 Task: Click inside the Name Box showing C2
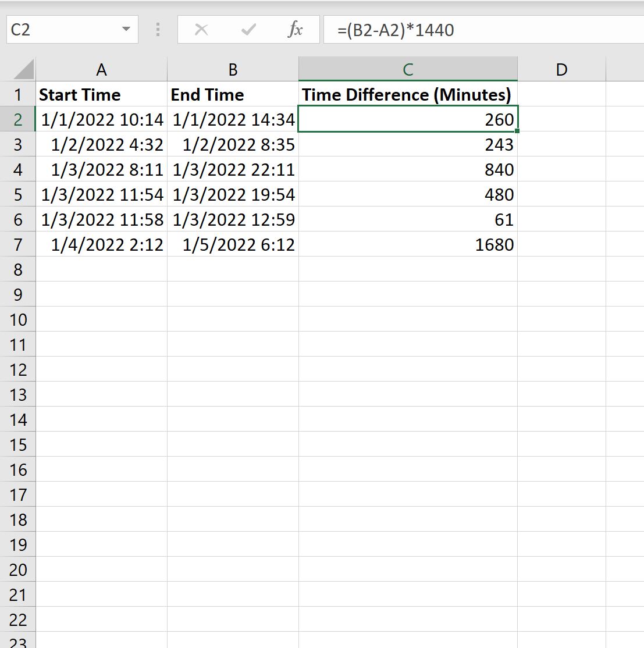point(64,29)
